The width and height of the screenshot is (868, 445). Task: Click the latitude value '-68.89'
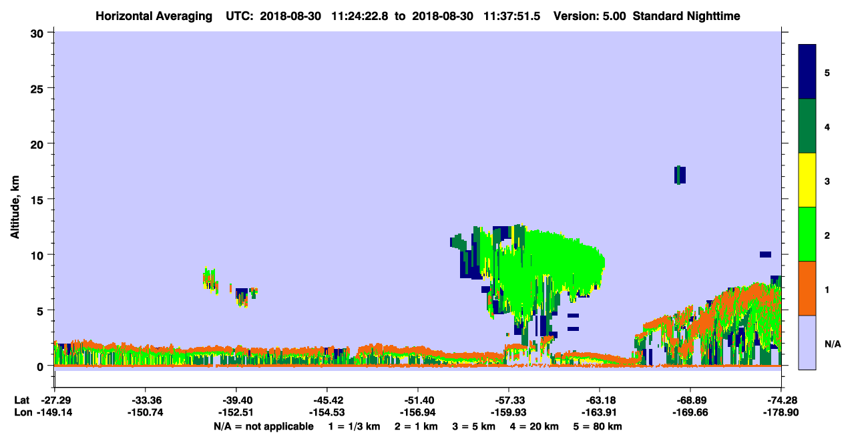click(690, 400)
